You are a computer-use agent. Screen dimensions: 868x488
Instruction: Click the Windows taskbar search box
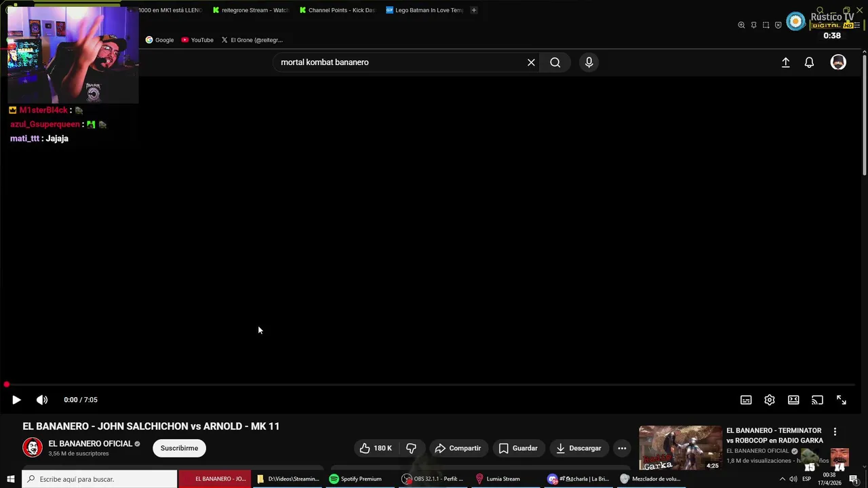pyautogui.click(x=99, y=479)
